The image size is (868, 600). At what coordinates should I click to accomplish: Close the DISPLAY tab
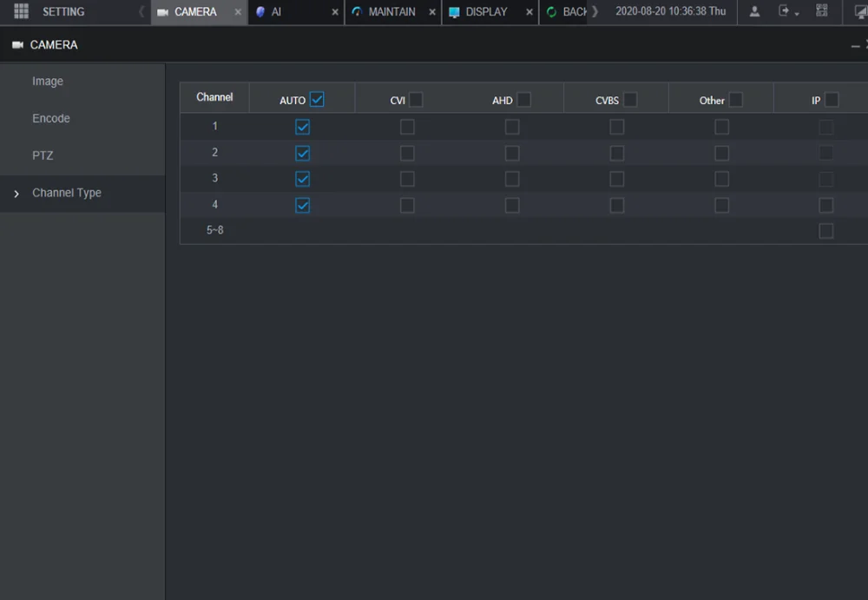pyautogui.click(x=529, y=11)
